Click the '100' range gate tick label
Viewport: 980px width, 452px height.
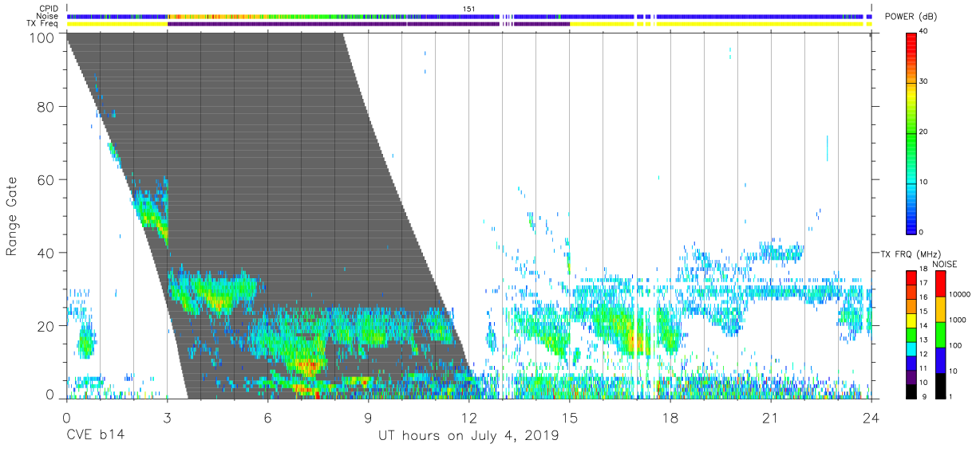(x=41, y=37)
